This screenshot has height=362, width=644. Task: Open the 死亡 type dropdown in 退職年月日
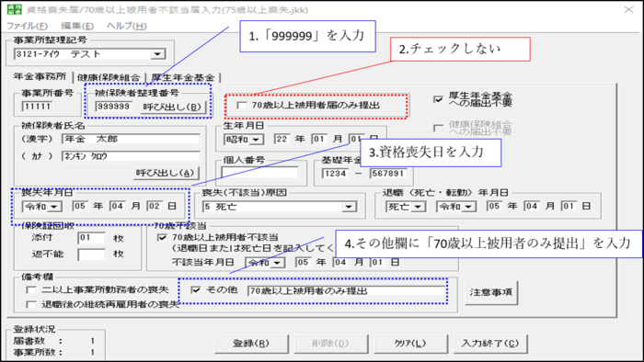406,207
